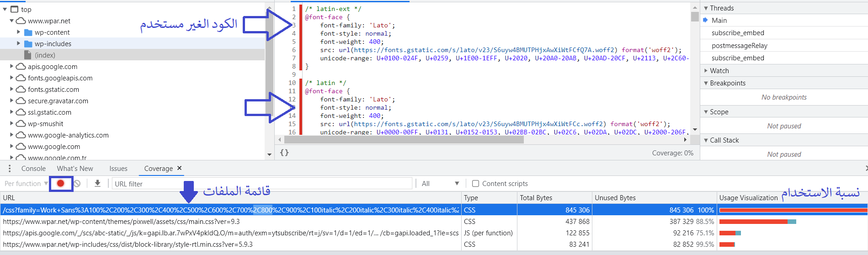Click the red record coverage button
This screenshot has height=255, width=868.
(x=60, y=183)
